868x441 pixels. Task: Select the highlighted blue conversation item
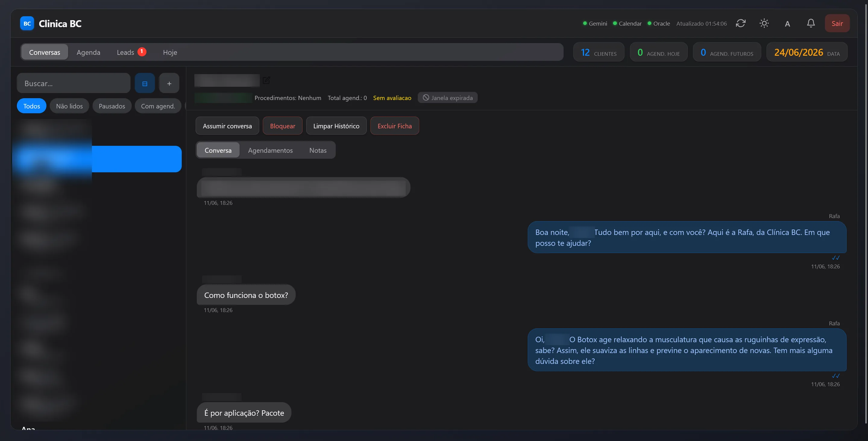click(97, 159)
